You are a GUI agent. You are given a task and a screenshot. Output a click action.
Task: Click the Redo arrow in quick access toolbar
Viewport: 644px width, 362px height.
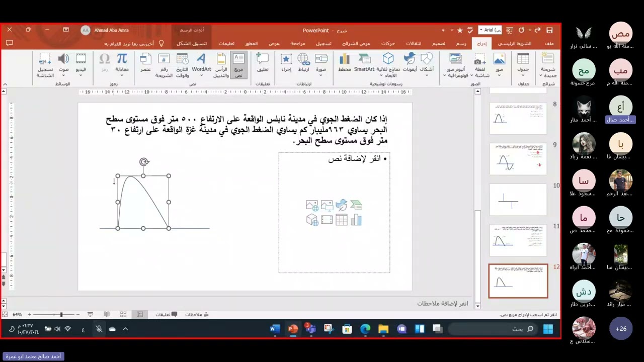point(538,30)
